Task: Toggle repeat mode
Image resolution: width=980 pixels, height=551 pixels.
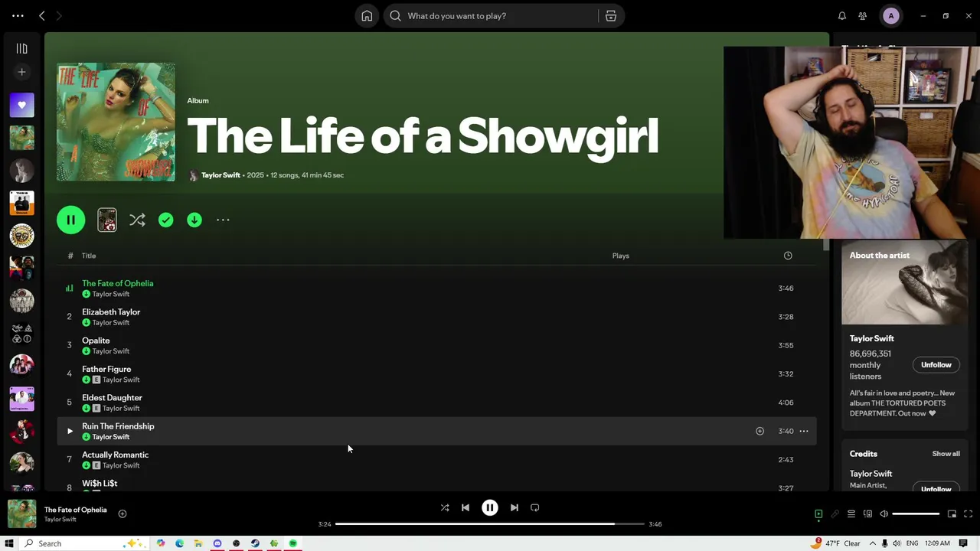Action: pos(535,507)
